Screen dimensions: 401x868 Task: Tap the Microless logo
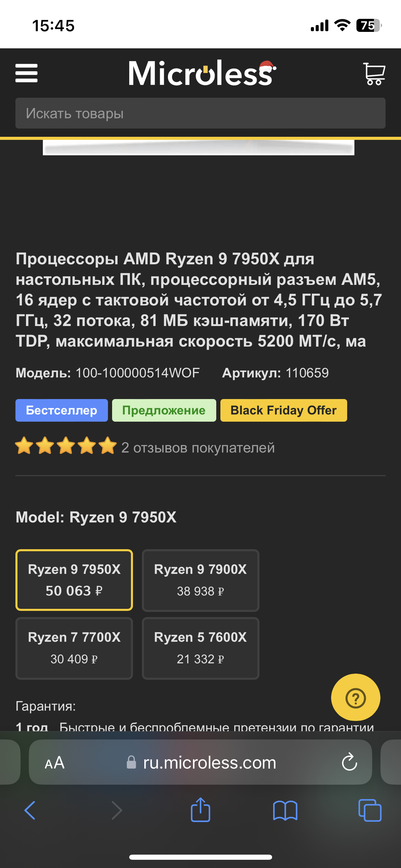202,73
